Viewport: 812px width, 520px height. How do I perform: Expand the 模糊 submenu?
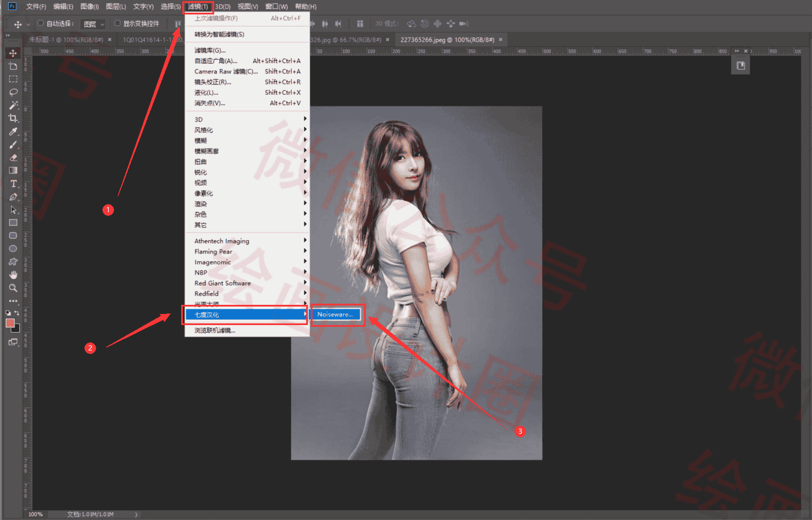pyautogui.click(x=247, y=141)
